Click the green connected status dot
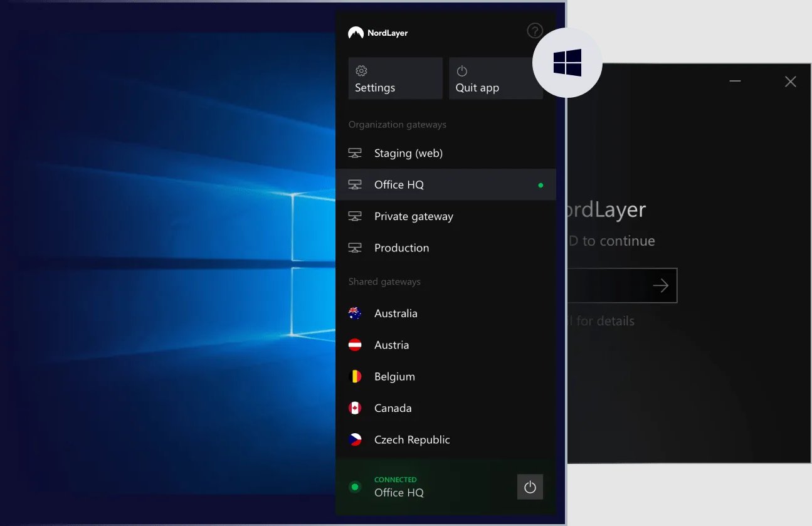The width and height of the screenshot is (812, 526). click(x=355, y=487)
